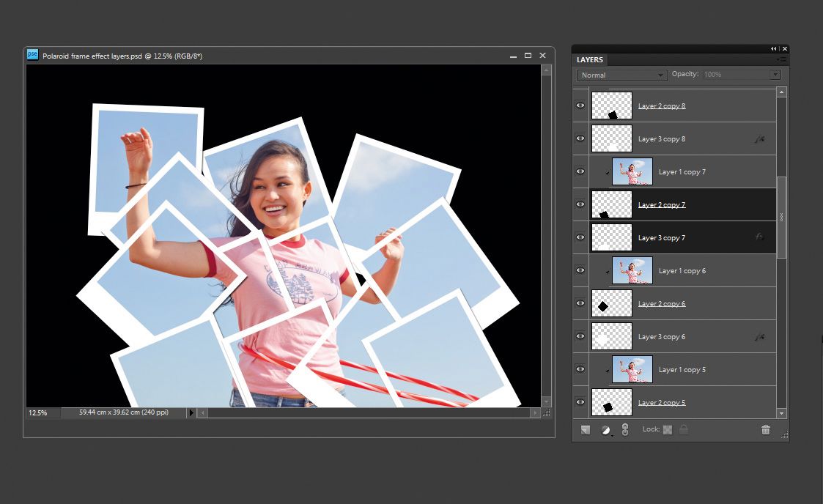
Task: Select the Layer 2 copy 7 layer name
Action: pyautogui.click(x=662, y=204)
